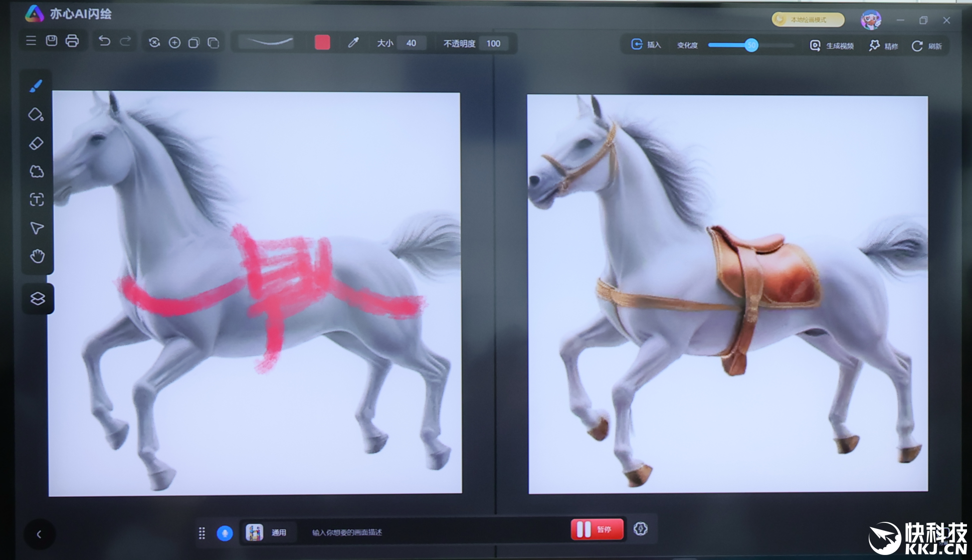Screen dimensions: 972x560
Task: Open the red brush color swatch
Action: [x=322, y=43]
